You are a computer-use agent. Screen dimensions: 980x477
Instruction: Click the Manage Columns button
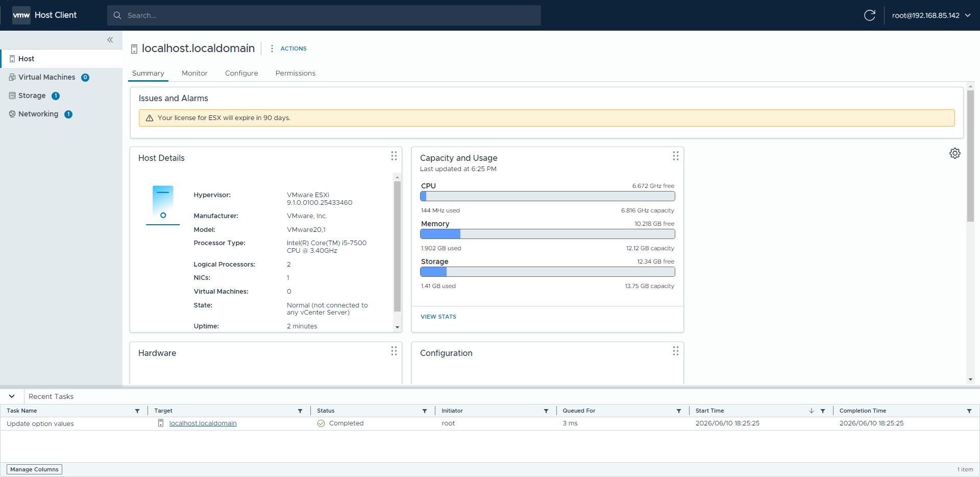(35, 469)
